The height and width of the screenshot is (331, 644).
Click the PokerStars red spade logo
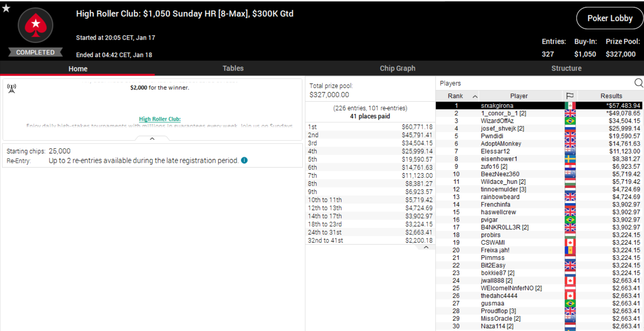(x=36, y=25)
